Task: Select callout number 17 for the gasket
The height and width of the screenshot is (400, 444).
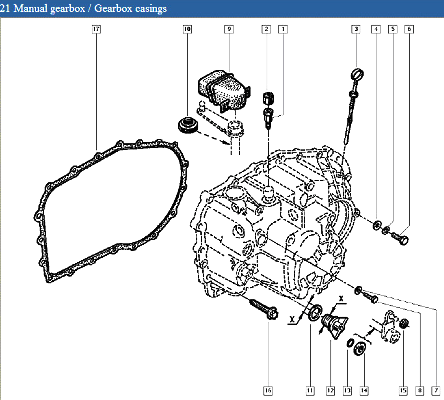Action: [x=96, y=29]
